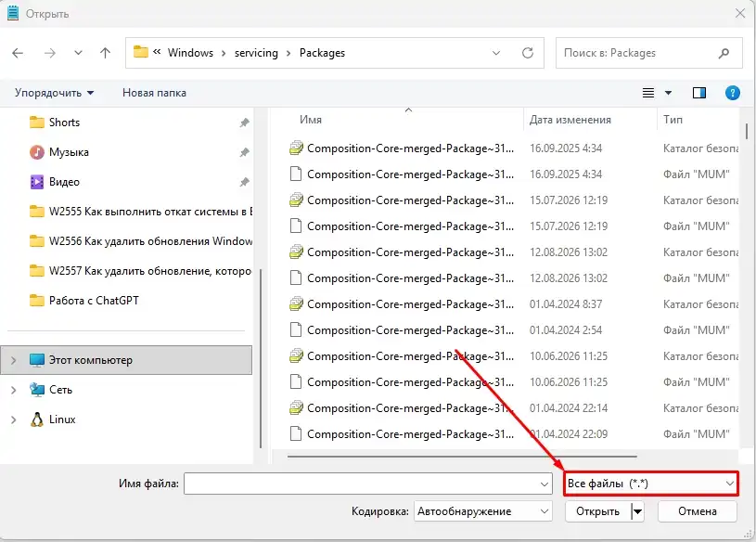
Task: Click the Открыть button
Action: click(598, 511)
